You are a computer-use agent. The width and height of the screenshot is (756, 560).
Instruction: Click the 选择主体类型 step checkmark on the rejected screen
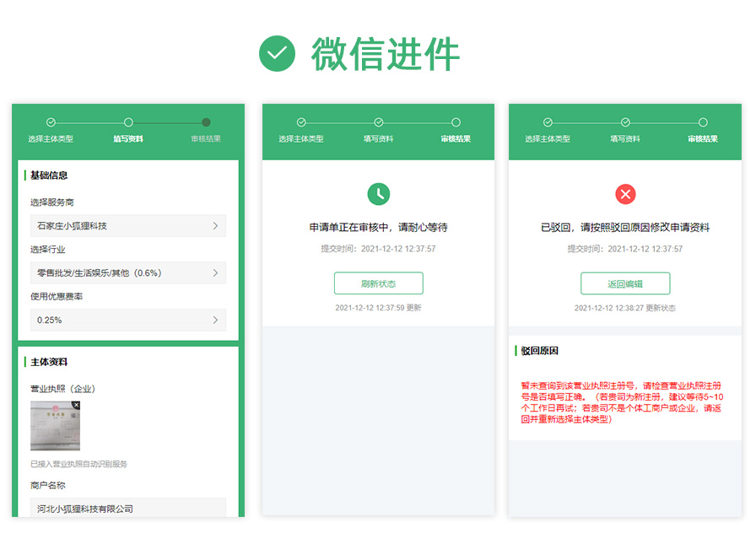[548, 122]
